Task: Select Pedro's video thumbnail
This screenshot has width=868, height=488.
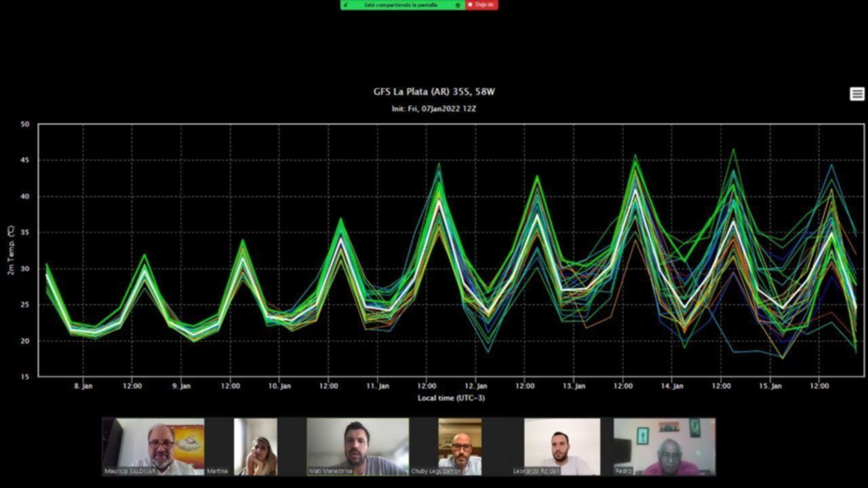Action: (x=664, y=446)
